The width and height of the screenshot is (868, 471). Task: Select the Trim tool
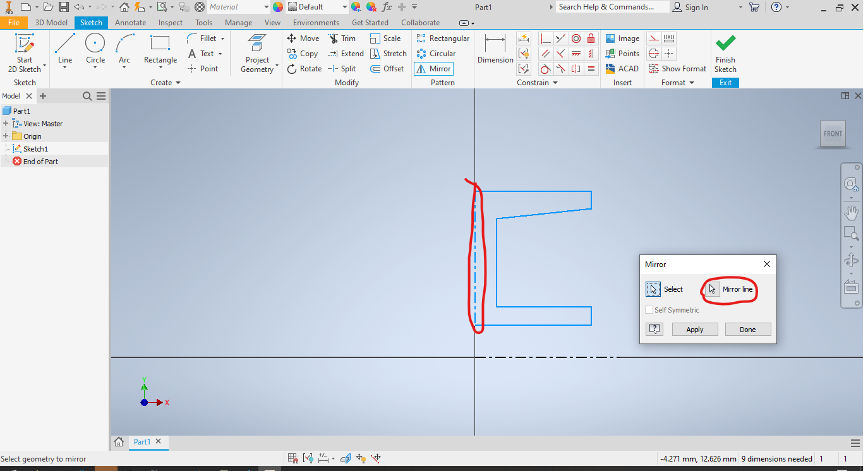tap(342, 39)
